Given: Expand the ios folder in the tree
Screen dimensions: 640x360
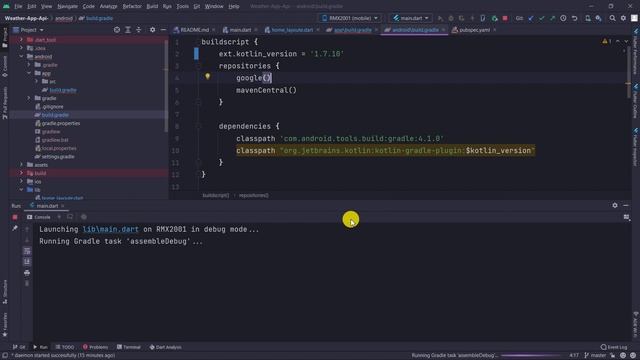Looking at the screenshot, I should tap(21, 181).
